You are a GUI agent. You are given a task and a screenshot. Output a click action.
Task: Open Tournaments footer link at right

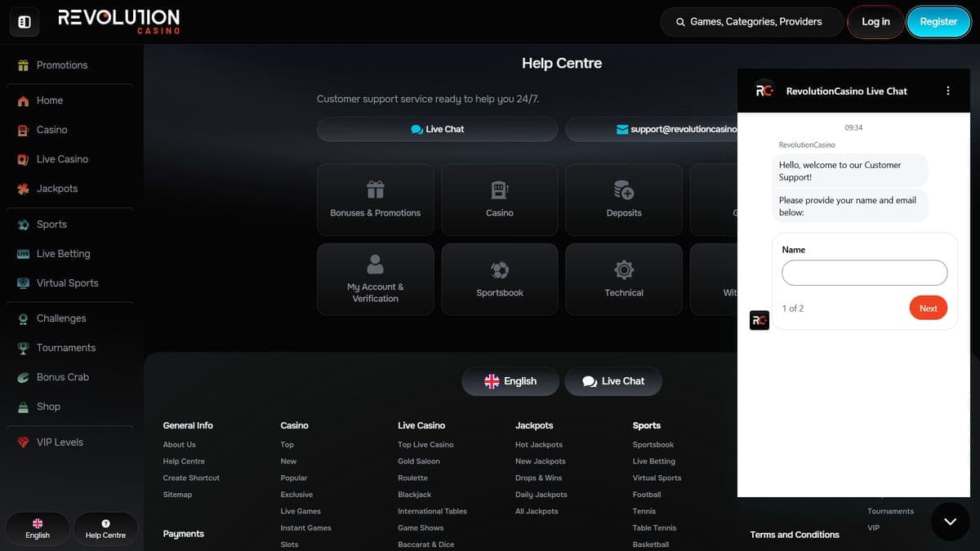(x=891, y=511)
